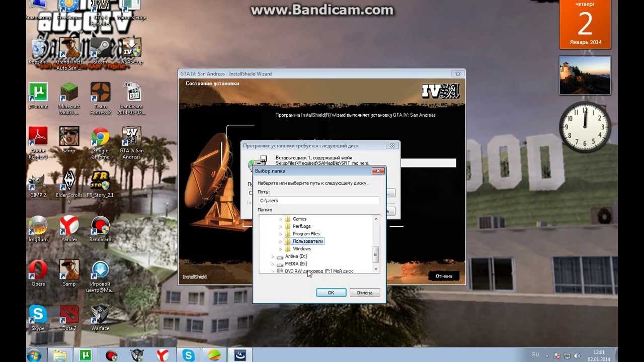This screenshot has height=362, width=644.
Task: Open Windows Explorer from the taskbar
Action: coord(60,355)
